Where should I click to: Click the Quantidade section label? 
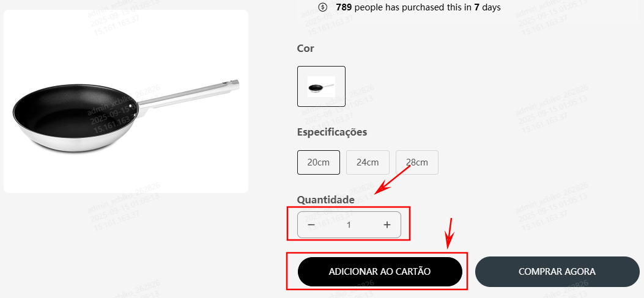click(325, 200)
